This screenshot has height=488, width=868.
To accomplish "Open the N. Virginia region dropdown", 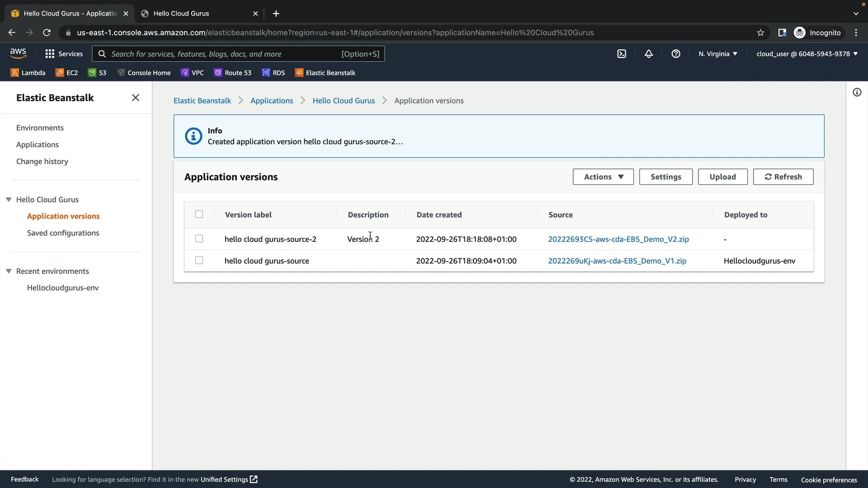I will pos(718,54).
